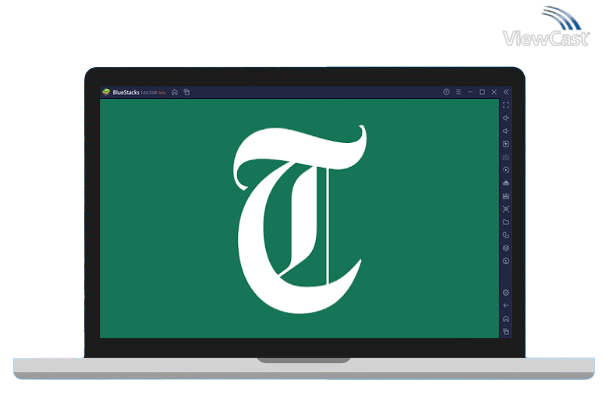Click the circular play icon in sidebar
The image size is (602, 414).
coord(506,170)
